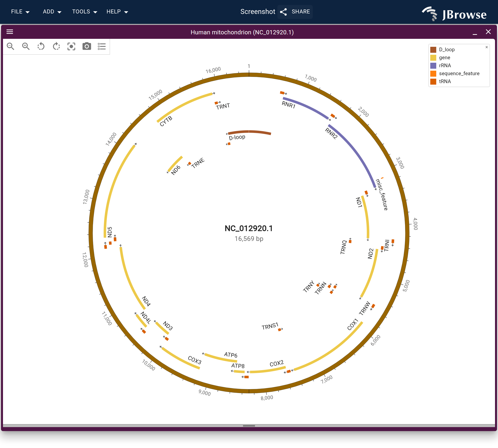Close the Human mitochondrion view
This screenshot has height=448, width=498.
[x=488, y=32]
